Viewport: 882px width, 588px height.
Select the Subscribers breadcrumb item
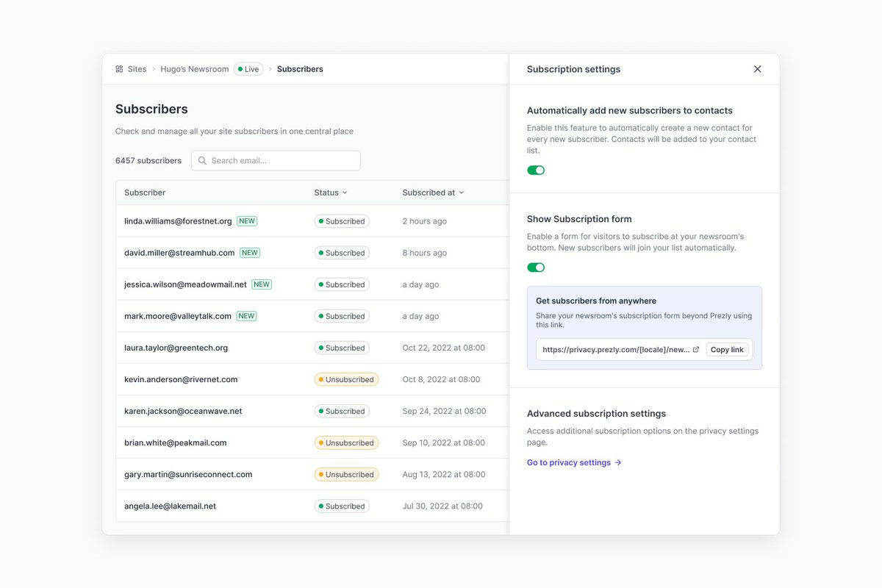[x=300, y=69]
